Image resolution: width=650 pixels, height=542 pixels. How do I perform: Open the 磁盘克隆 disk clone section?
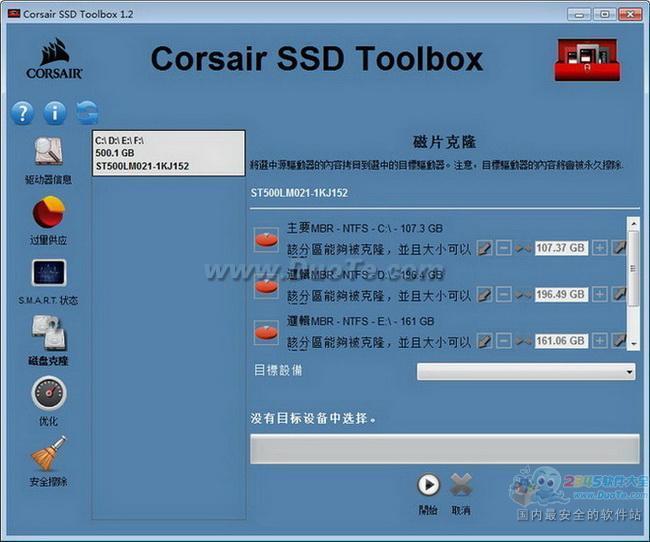pyautogui.click(x=49, y=341)
